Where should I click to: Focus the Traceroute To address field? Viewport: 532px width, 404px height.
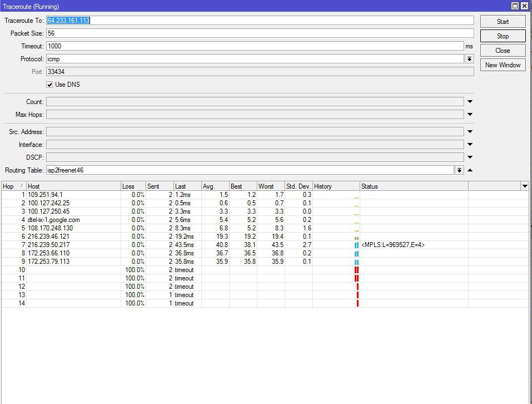[x=260, y=21]
